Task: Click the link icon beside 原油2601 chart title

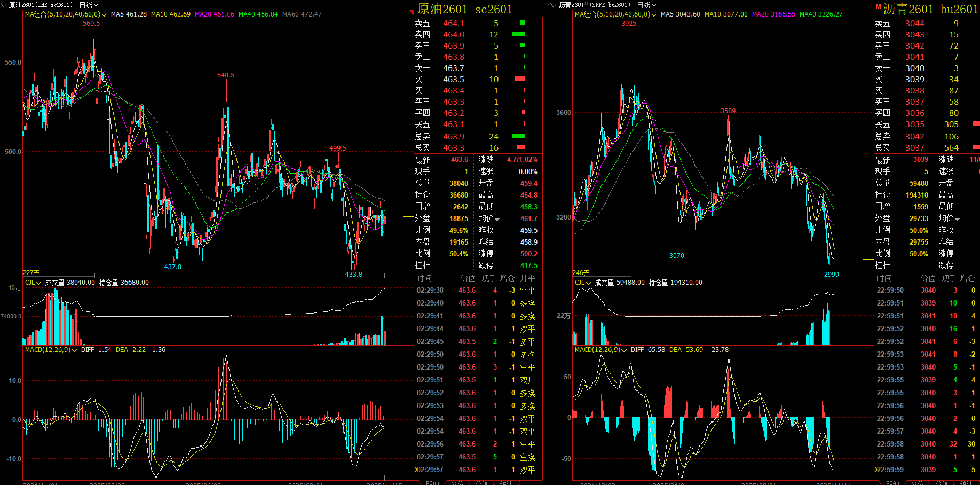Action: click(x=4, y=5)
